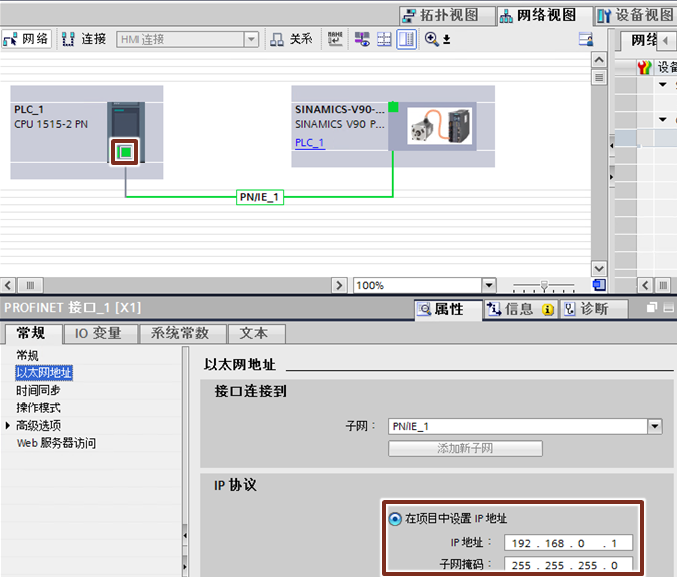Select the PN/IE_1 network label

coord(260,197)
